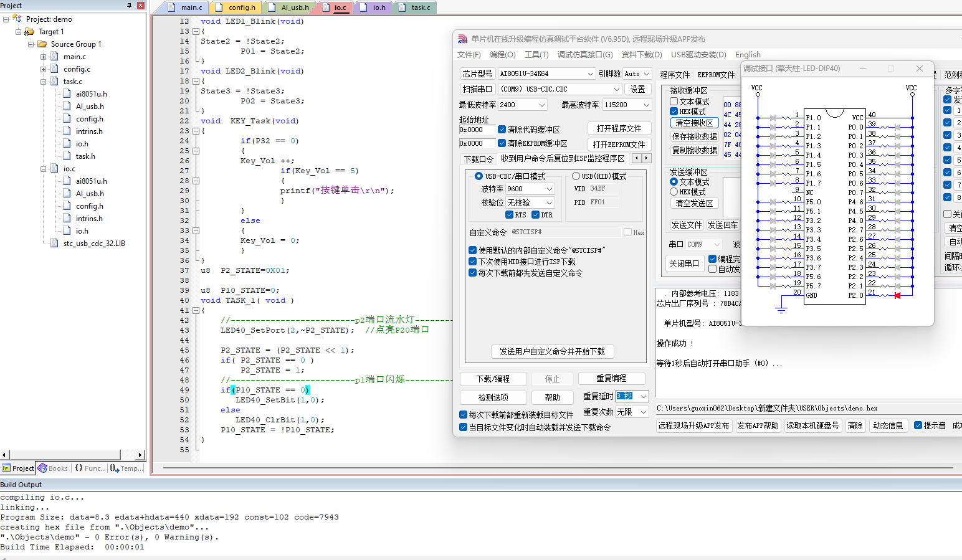Click the 清空接收区 button
The width and height of the screenshot is (962, 560).
pos(695,123)
